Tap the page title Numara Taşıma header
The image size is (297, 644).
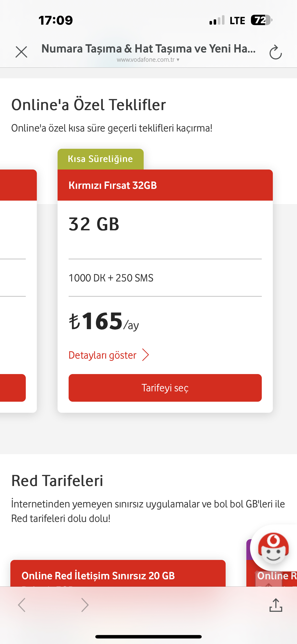click(148, 49)
